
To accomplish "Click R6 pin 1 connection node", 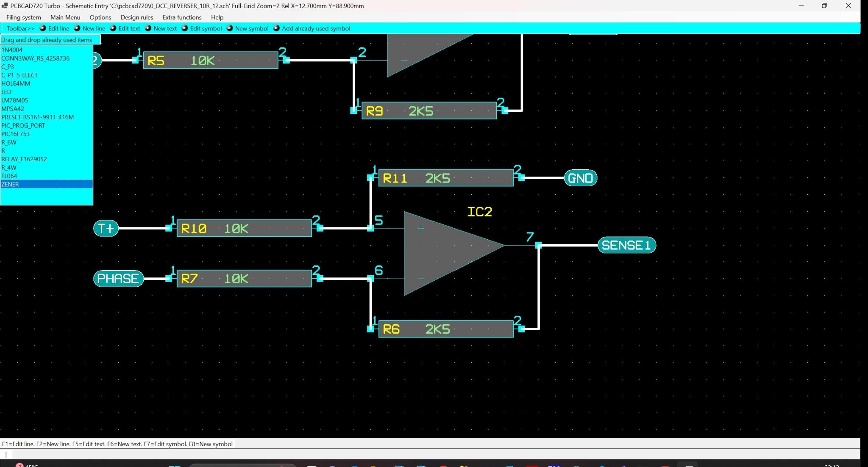I will coord(370,329).
